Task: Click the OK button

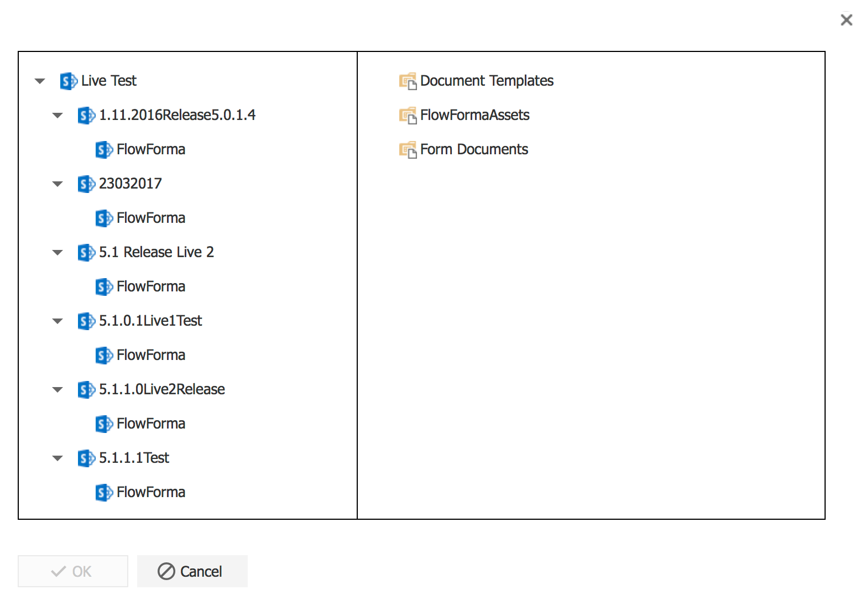Action: pyautogui.click(x=73, y=571)
